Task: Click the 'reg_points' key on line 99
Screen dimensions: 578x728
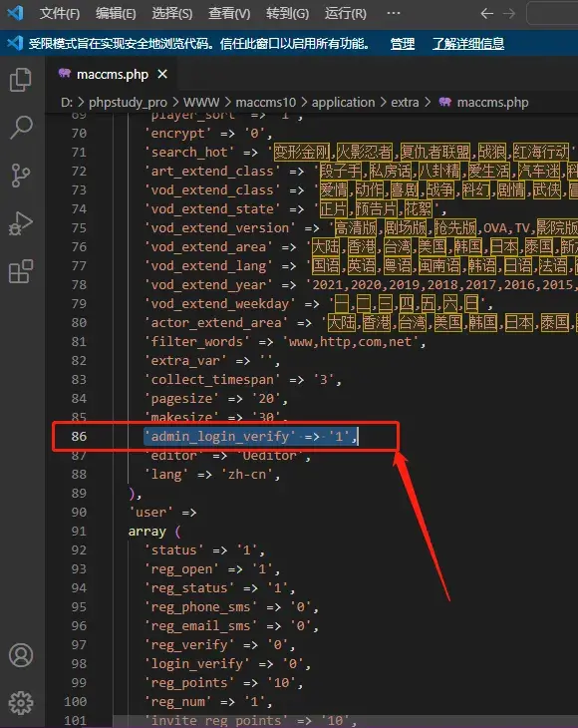Action: pyautogui.click(x=189, y=683)
